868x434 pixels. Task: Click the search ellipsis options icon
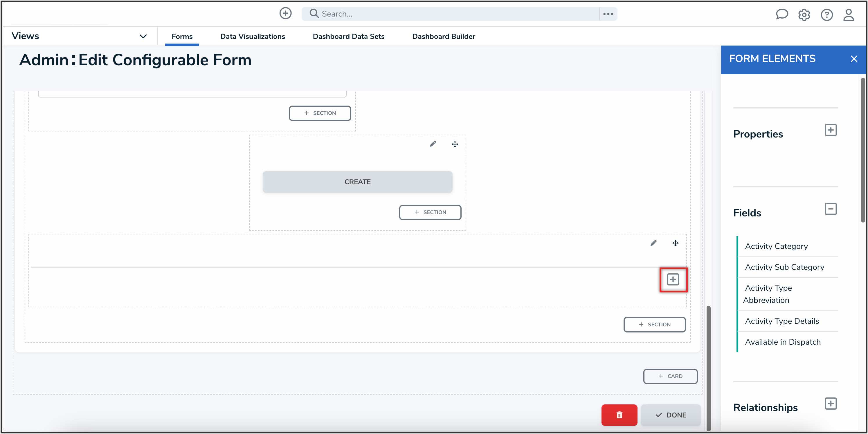tap(608, 14)
